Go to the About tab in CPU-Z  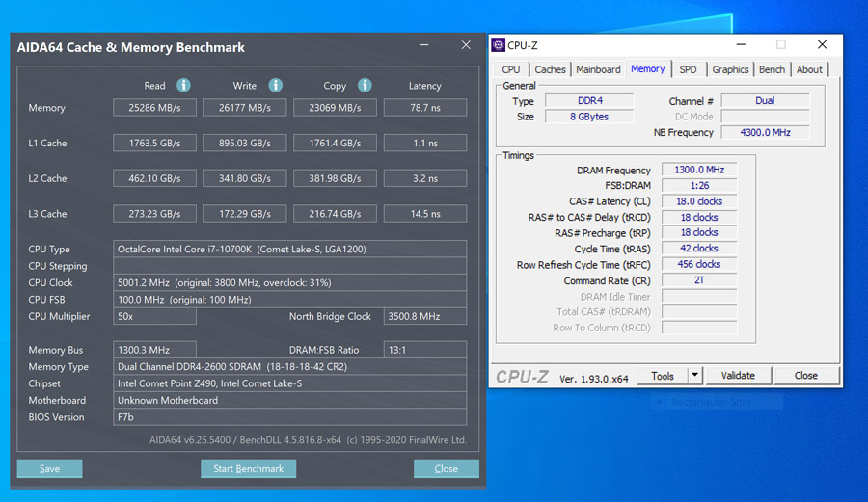(809, 69)
